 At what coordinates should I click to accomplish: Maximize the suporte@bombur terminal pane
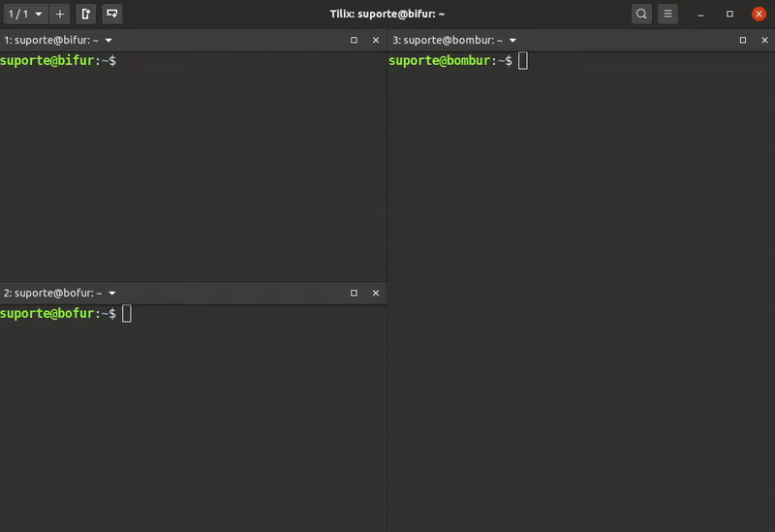(x=742, y=41)
